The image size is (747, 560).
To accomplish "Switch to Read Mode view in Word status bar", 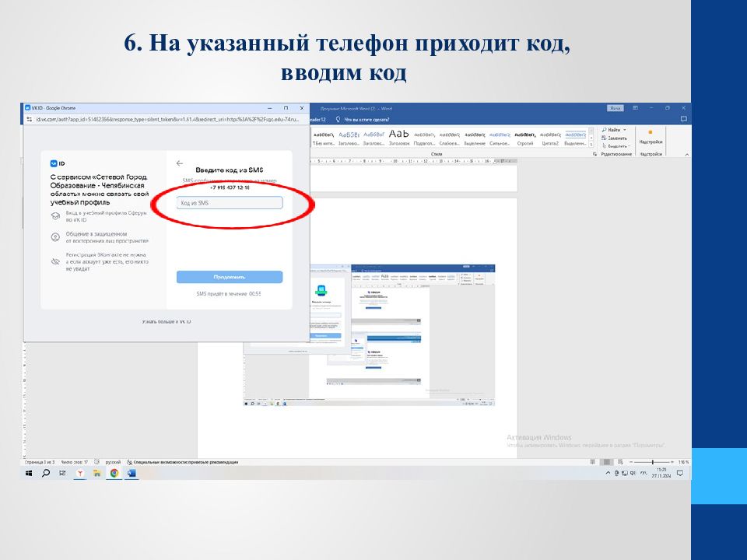I will tap(593, 462).
